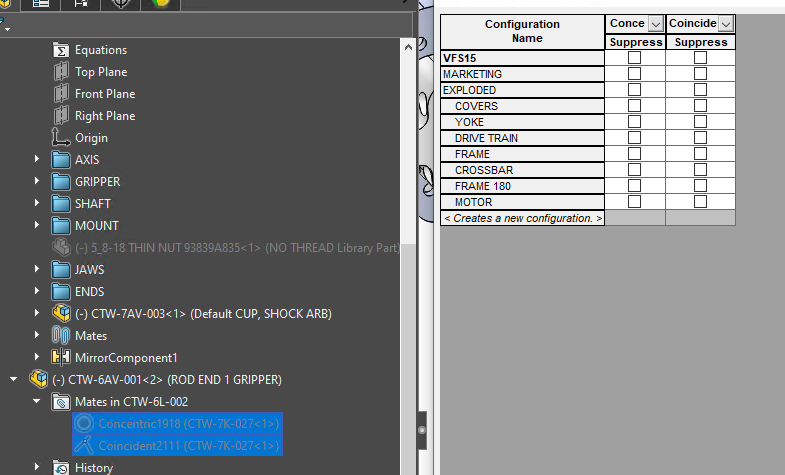The width and height of the screenshot is (785, 475).
Task: Check Concentric Suppress for MARKETING configuration
Action: point(634,74)
